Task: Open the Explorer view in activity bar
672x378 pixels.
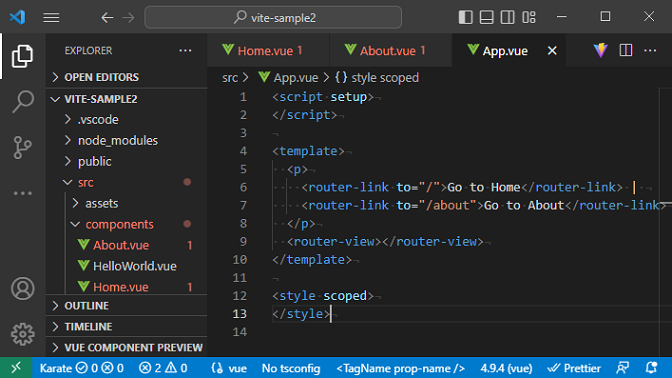Action: click(x=22, y=56)
